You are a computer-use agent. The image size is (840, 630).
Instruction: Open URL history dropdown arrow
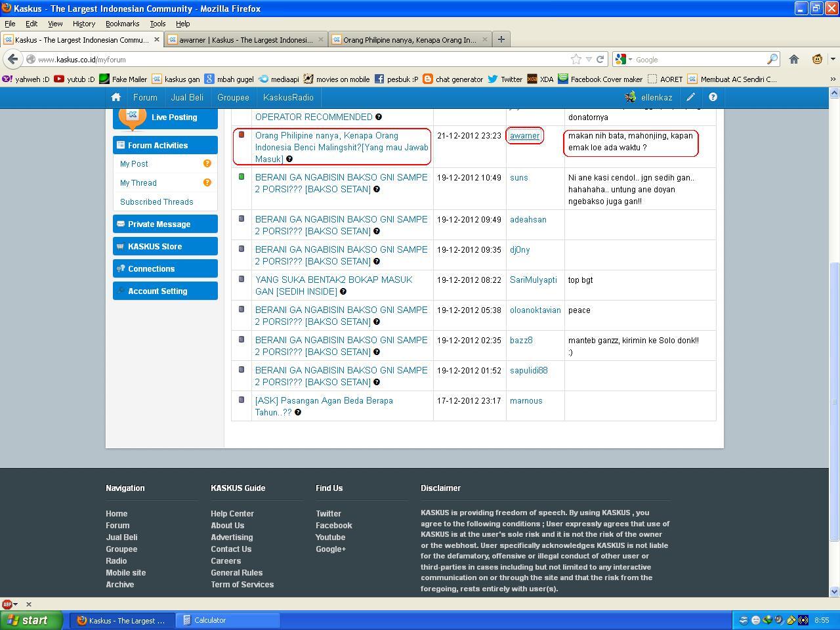pyautogui.click(x=588, y=59)
